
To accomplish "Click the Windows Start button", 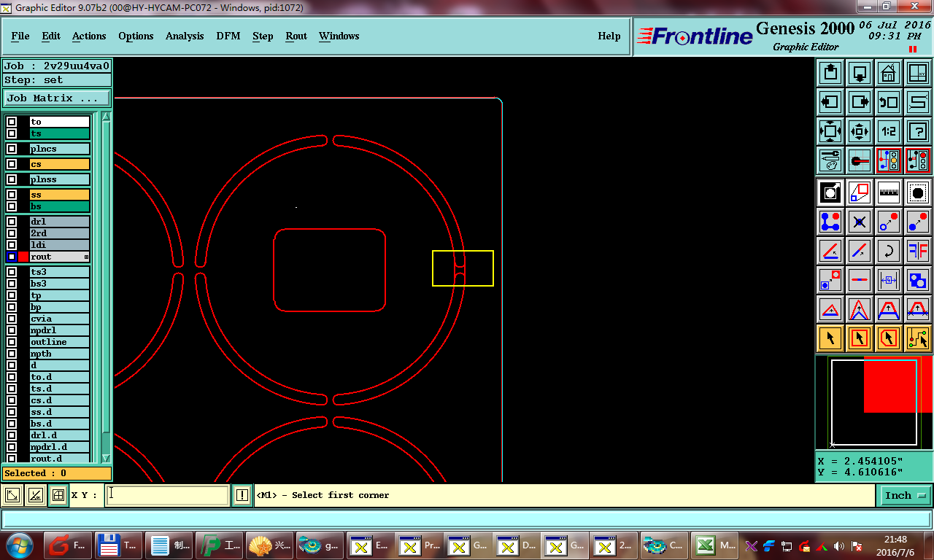I will [x=18, y=545].
